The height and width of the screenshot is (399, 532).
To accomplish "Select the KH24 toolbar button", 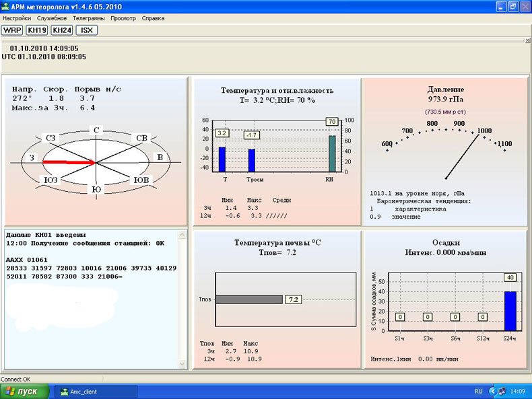I will pyautogui.click(x=61, y=30).
